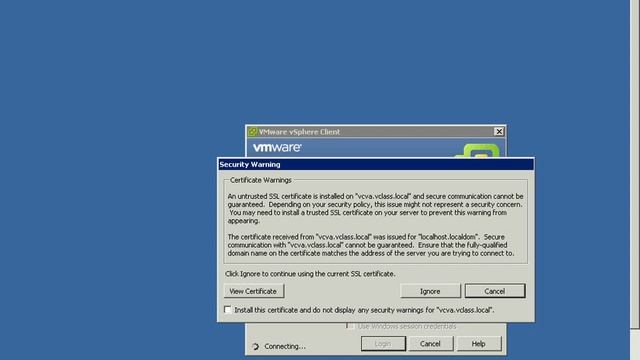Click the 'Connecting...' status text

(x=285, y=346)
